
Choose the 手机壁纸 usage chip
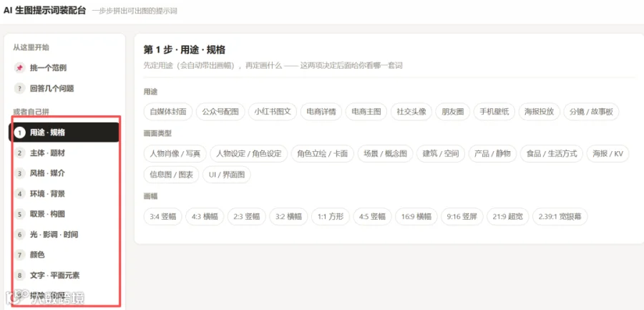point(494,112)
